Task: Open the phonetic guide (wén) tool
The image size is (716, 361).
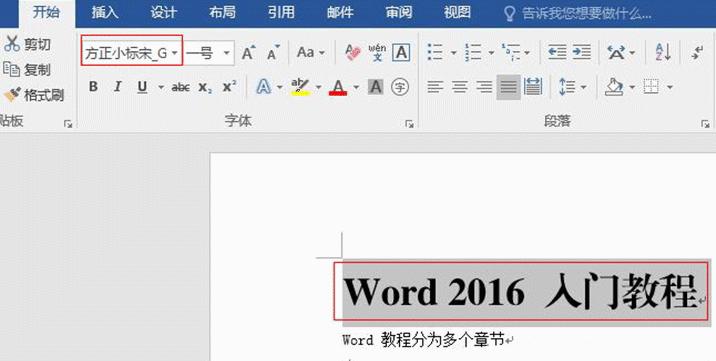Action: (x=377, y=53)
